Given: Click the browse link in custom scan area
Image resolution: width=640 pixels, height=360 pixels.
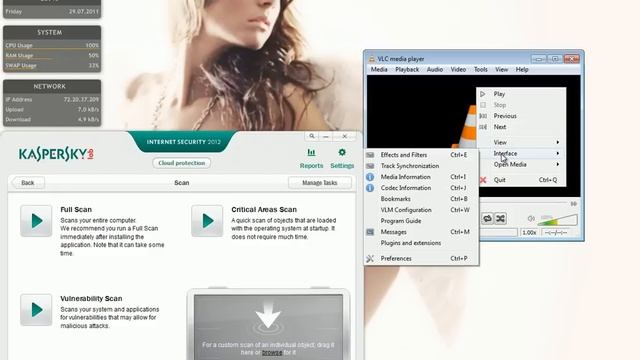Looking at the screenshot, I should 272,352.
